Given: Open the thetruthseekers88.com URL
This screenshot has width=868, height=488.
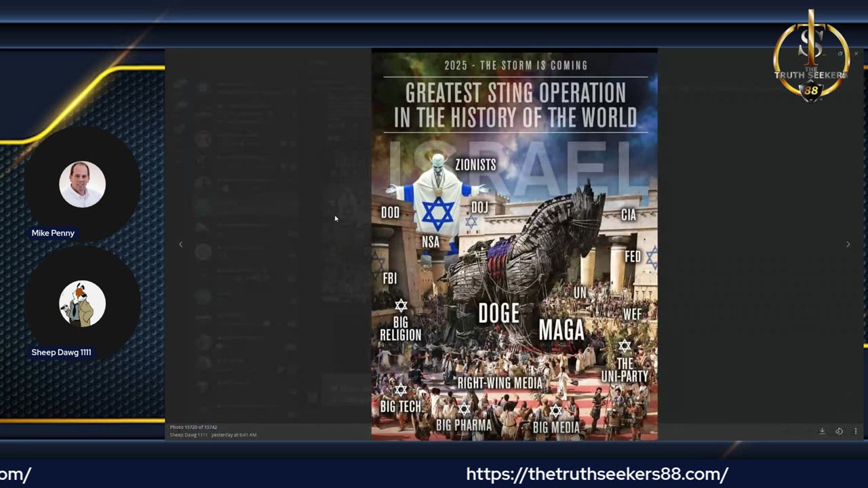Looking at the screenshot, I should coord(597,474).
